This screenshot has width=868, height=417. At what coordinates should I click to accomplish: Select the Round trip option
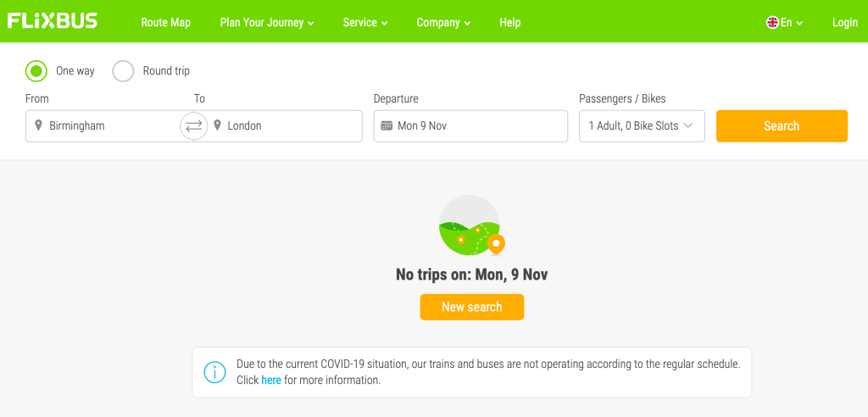point(124,70)
